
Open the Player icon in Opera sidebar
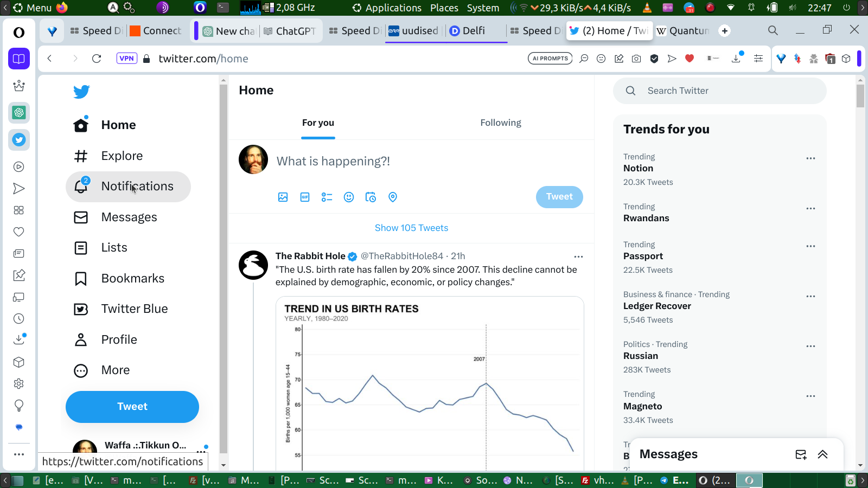coord(19,167)
